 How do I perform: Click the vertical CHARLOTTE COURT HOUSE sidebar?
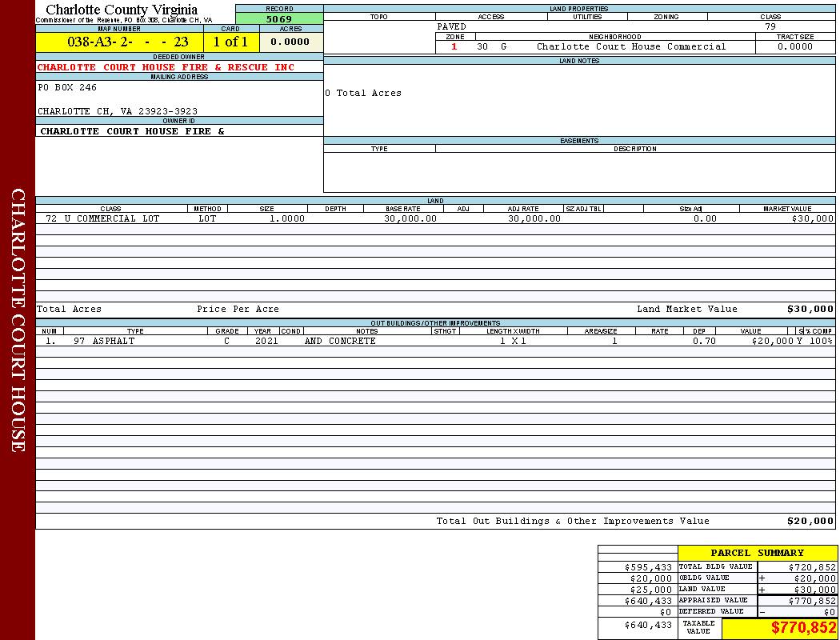18,320
